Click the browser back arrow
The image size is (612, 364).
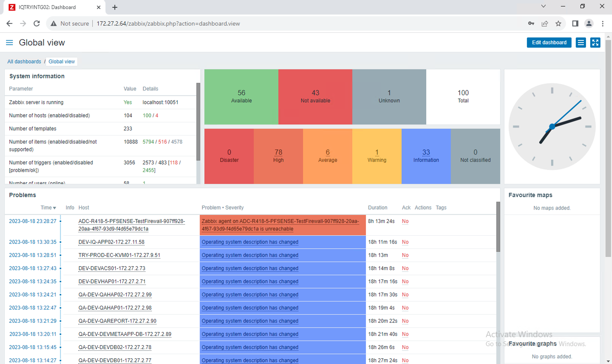pos(9,24)
